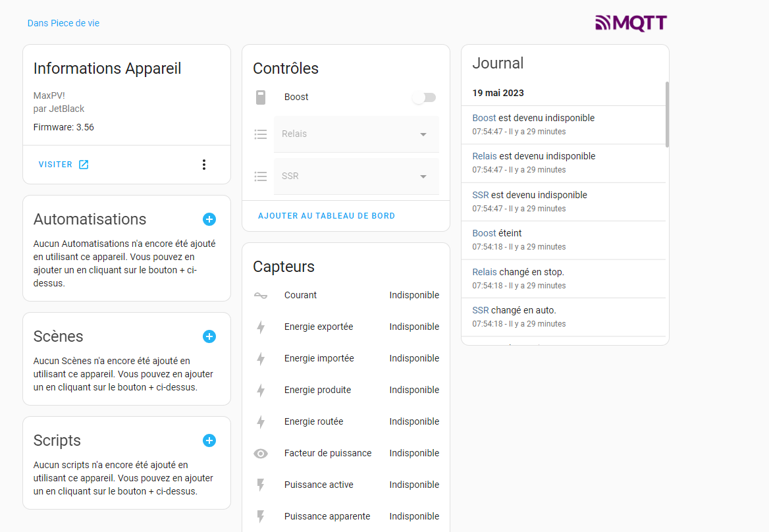
Task: Click the plus icon next to Automatisations
Action: pyautogui.click(x=209, y=219)
